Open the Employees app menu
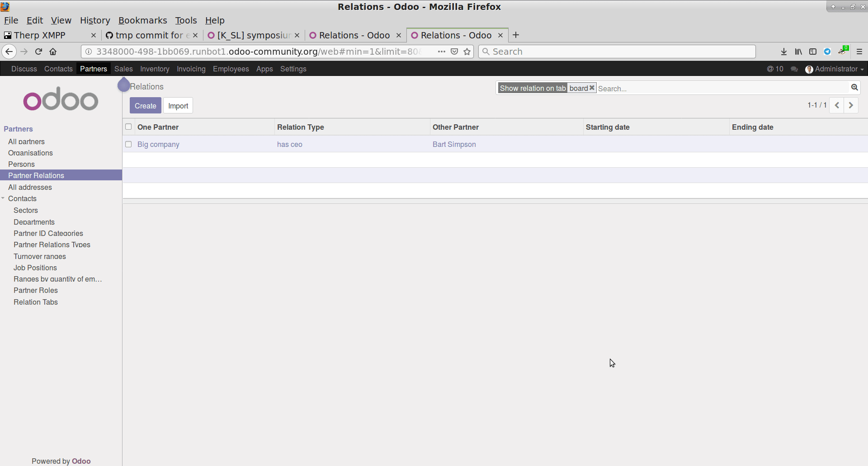Image resolution: width=868 pixels, height=466 pixels. [x=231, y=69]
